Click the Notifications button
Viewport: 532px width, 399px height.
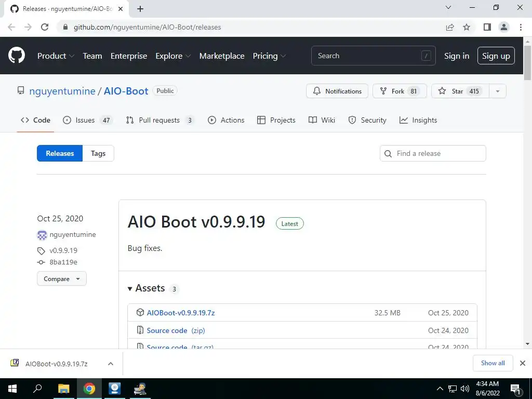point(337,91)
